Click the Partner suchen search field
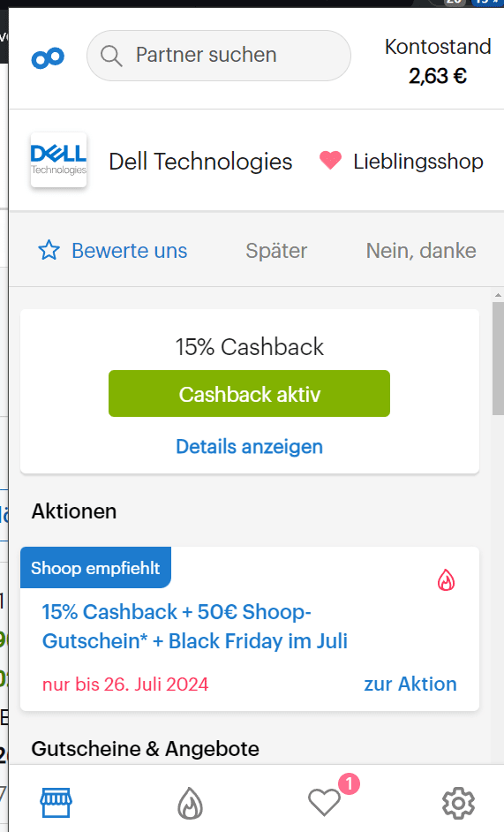The width and height of the screenshot is (504, 832). (x=219, y=56)
